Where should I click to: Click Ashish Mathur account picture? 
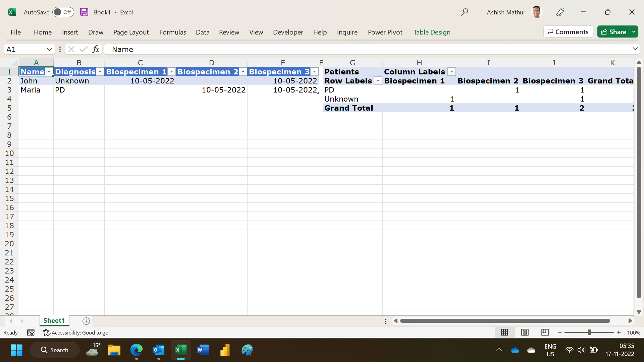point(537,12)
